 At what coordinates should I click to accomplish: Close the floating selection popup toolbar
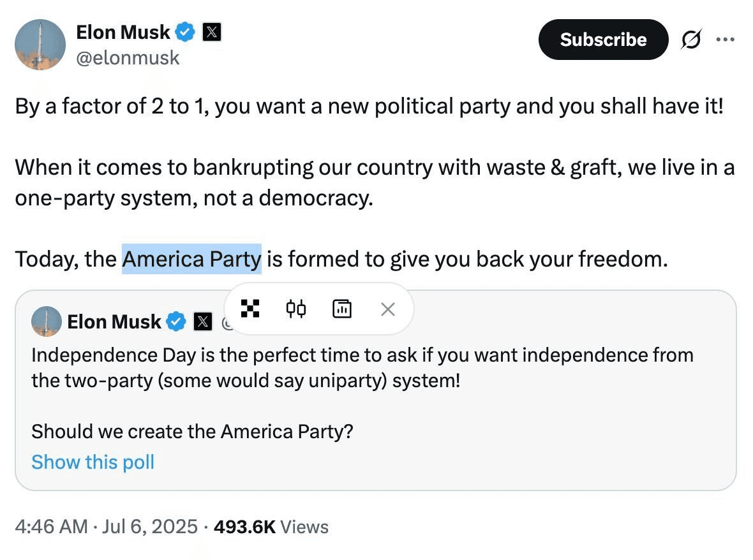click(387, 309)
